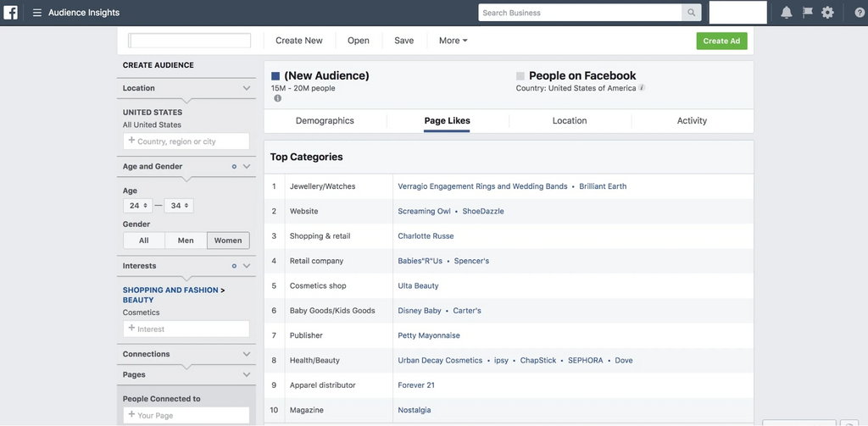Open the flag Pages icon
The height and width of the screenshot is (426, 868).
[x=807, y=13]
